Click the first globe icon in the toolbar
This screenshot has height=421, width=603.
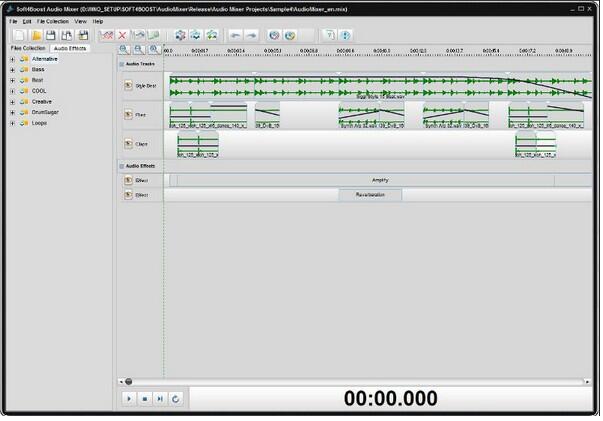[x=274, y=35]
